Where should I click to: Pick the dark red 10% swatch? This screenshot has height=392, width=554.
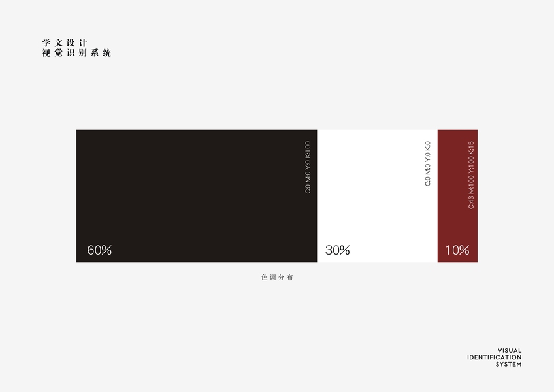(456, 189)
